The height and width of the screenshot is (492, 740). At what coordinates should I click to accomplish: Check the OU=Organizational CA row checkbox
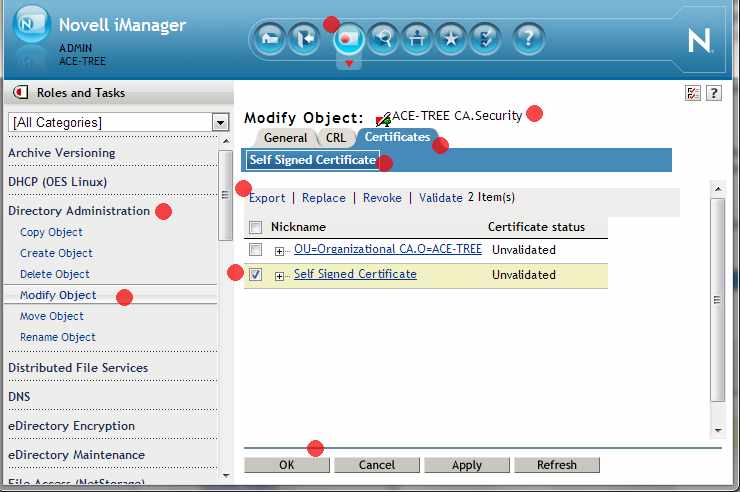tap(255, 249)
